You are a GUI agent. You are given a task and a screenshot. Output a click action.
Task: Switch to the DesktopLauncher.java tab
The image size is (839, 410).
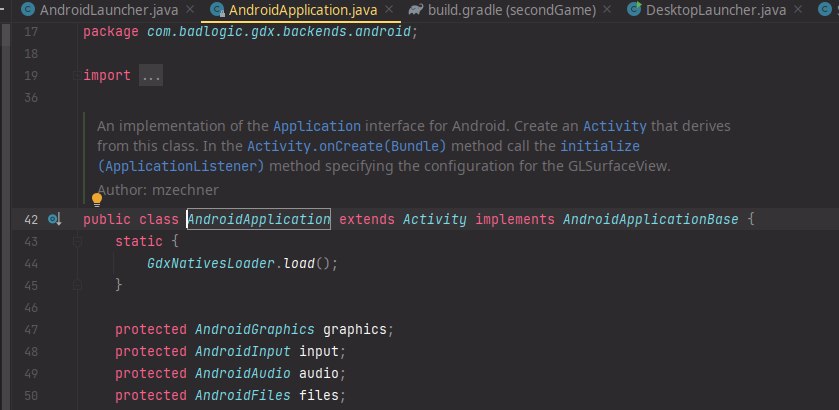click(716, 9)
